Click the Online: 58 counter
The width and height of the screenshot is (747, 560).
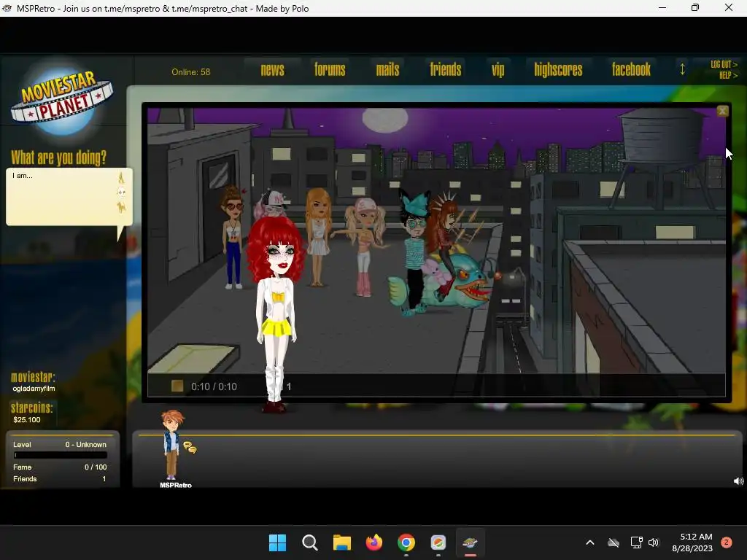click(x=190, y=72)
